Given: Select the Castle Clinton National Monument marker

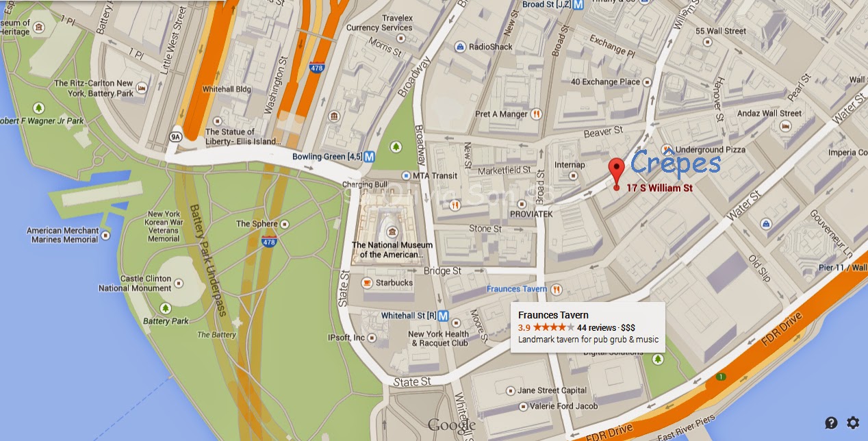Looking at the screenshot, I should click(x=178, y=283).
